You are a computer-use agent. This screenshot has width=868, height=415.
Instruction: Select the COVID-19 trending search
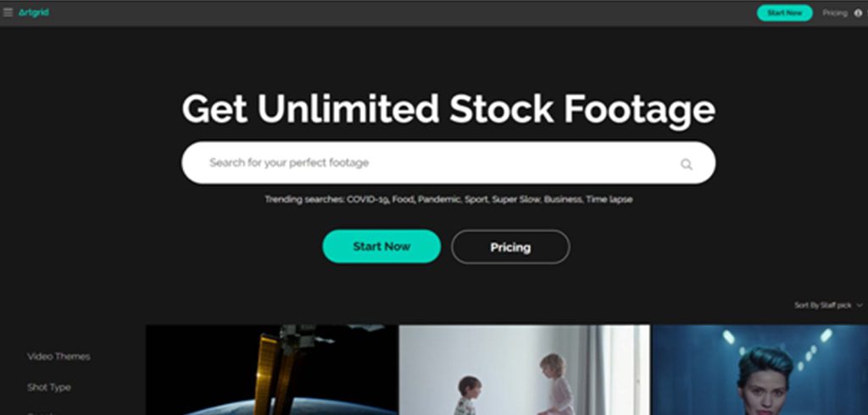click(368, 199)
